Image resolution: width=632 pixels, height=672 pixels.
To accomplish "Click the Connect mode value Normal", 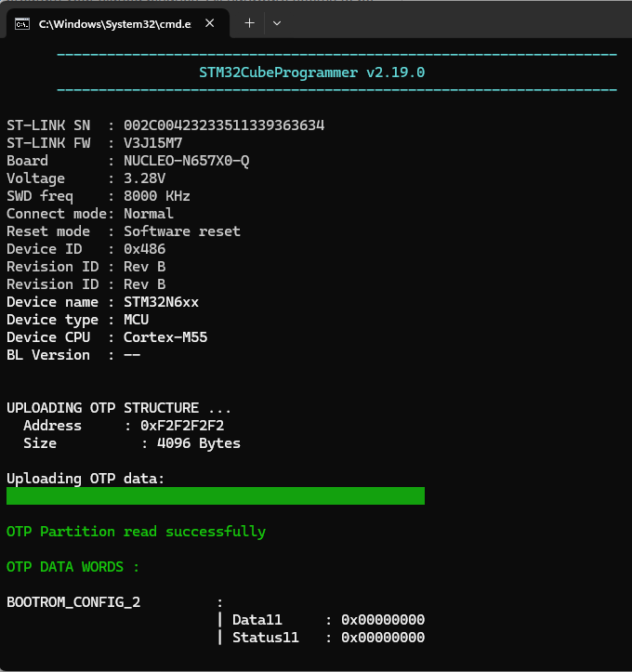I will 149,214.
